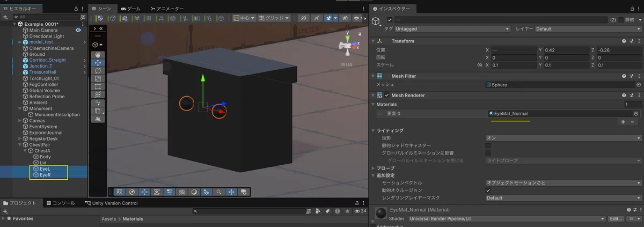Screen dimensions: 644x227
Task: Toggle scene view 2D mode icon
Action: [304, 18]
